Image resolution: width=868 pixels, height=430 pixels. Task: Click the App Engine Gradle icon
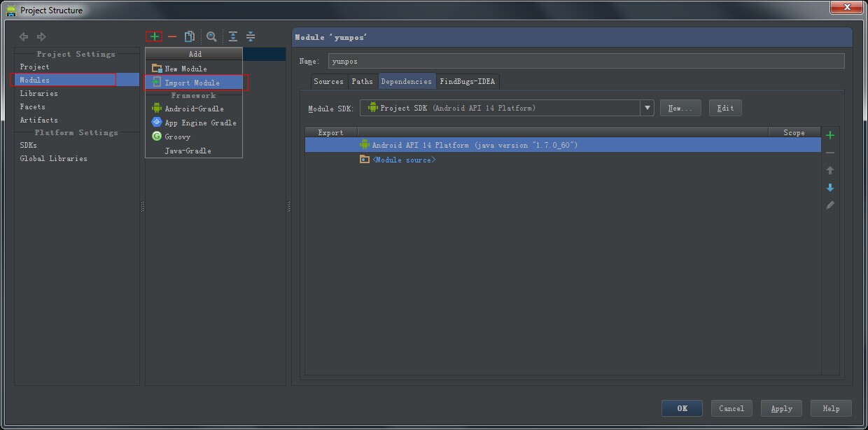[x=157, y=123]
